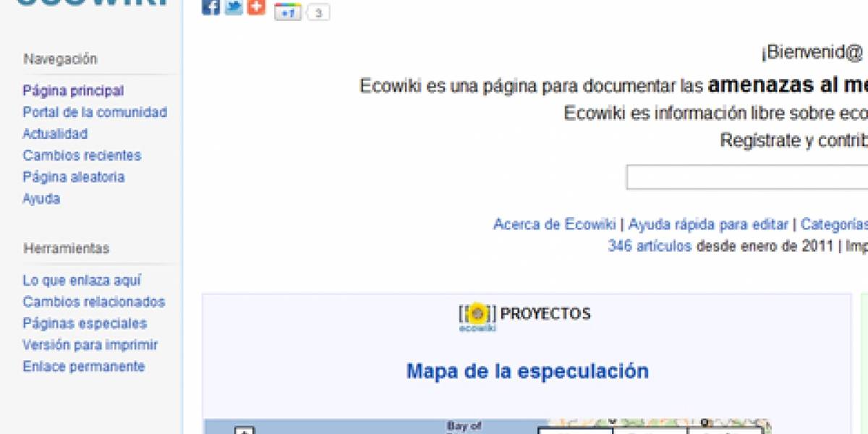
Task: Open the orange plus share icon
Action: pyautogui.click(x=256, y=7)
